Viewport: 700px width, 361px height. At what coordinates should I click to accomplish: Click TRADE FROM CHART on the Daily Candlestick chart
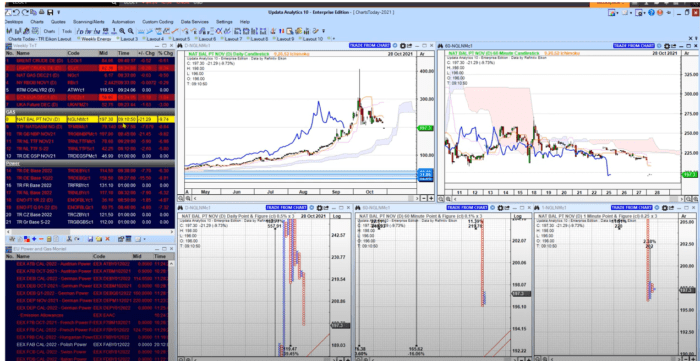[370, 46]
